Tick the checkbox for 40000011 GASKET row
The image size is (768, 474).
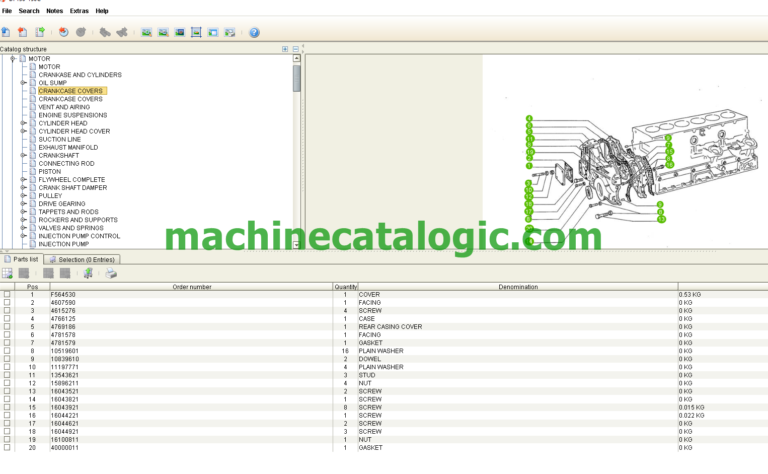coord(7,448)
